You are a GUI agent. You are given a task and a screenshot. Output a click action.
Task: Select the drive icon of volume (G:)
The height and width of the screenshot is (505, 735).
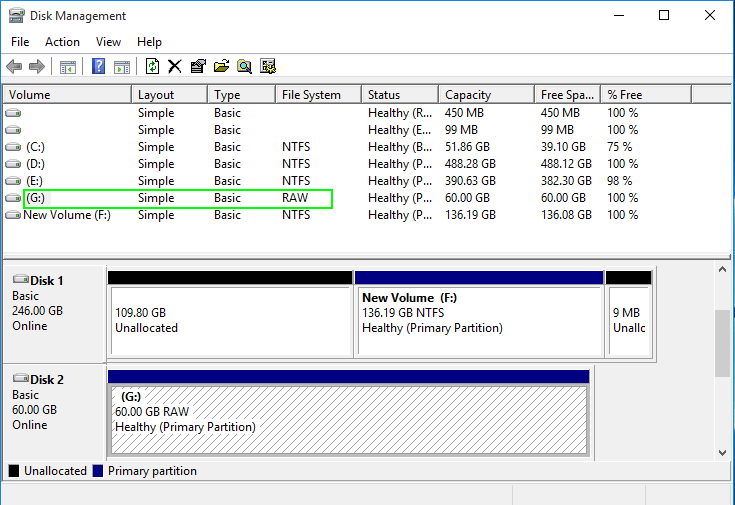click(x=13, y=198)
